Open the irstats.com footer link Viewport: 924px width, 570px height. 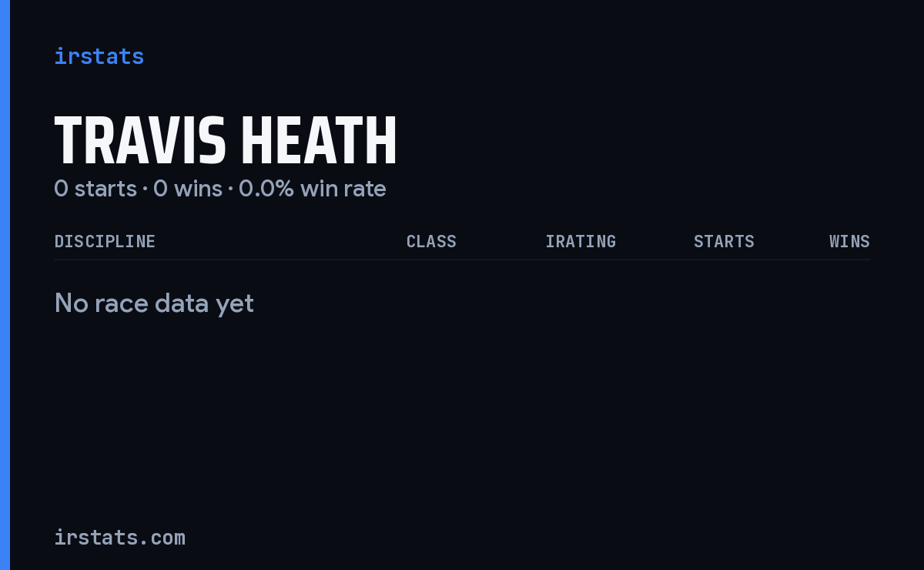coord(119,537)
